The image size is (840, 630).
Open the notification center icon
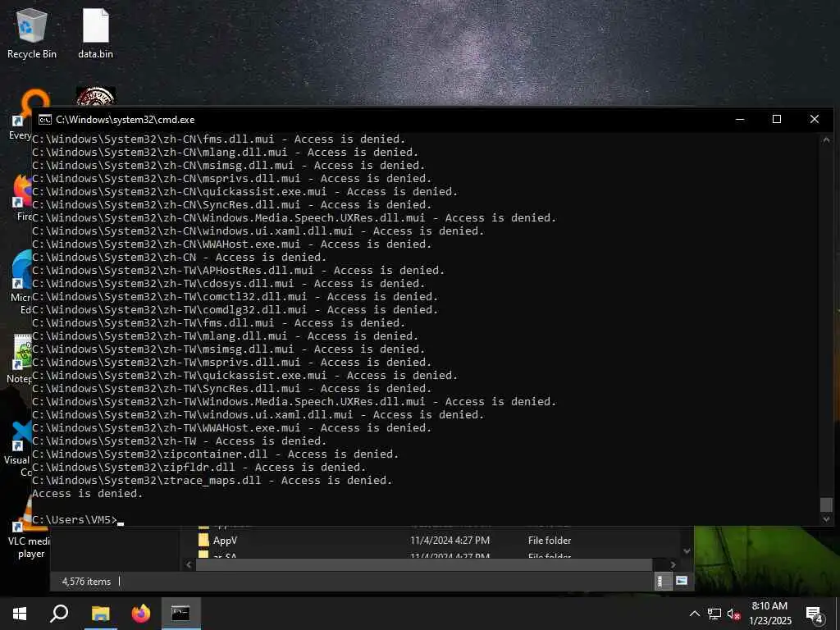click(x=815, y=614)
